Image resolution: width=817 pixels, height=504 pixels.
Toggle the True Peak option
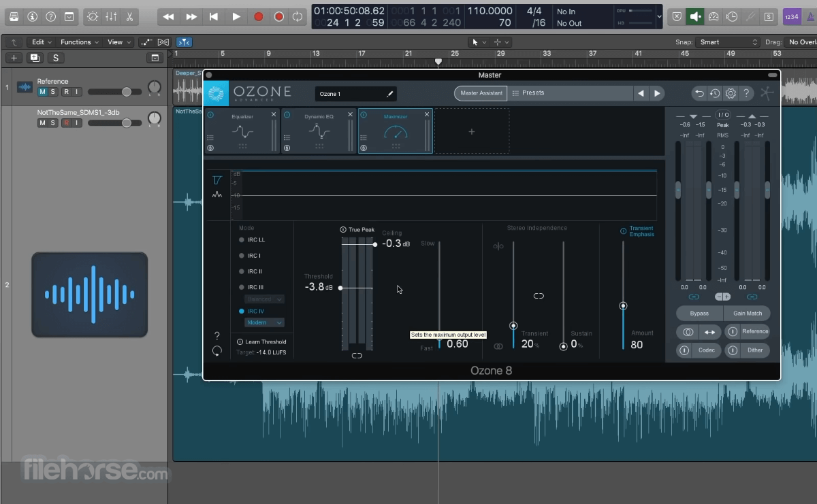[357, 230]
